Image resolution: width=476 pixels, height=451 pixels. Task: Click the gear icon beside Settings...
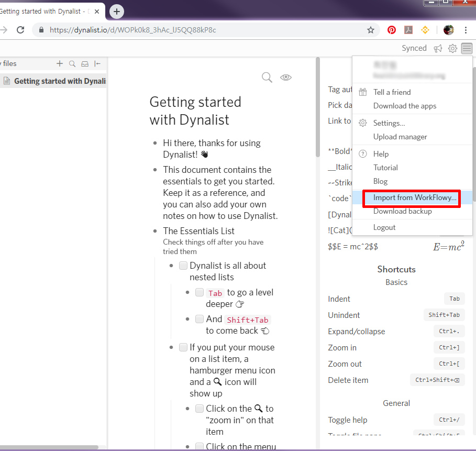363,123
